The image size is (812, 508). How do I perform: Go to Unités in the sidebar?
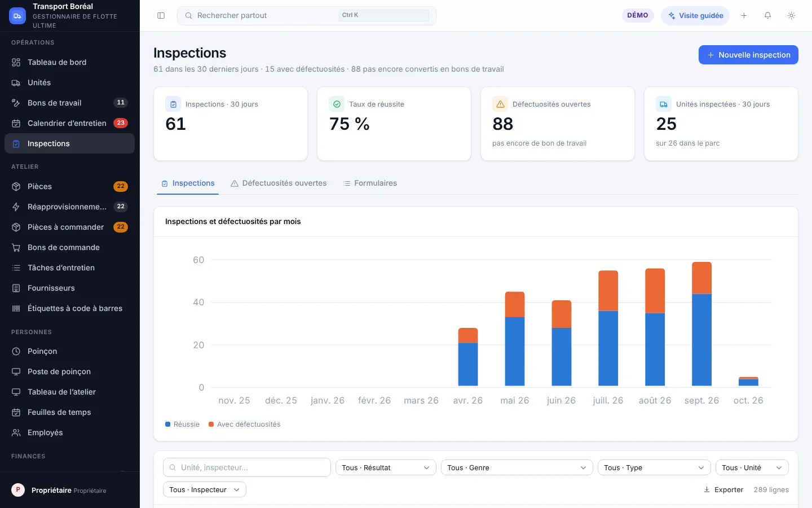69,82
